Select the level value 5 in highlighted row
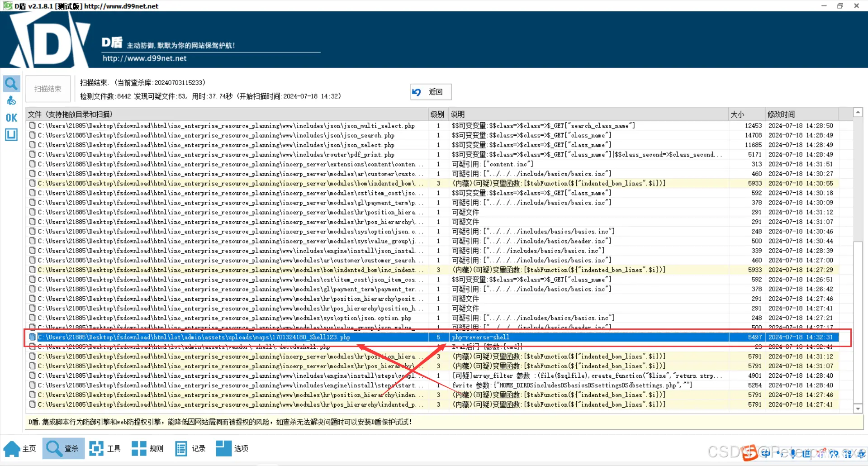This screenshot has height=466, width=868. pyautogui.click(x=438, y=337)
